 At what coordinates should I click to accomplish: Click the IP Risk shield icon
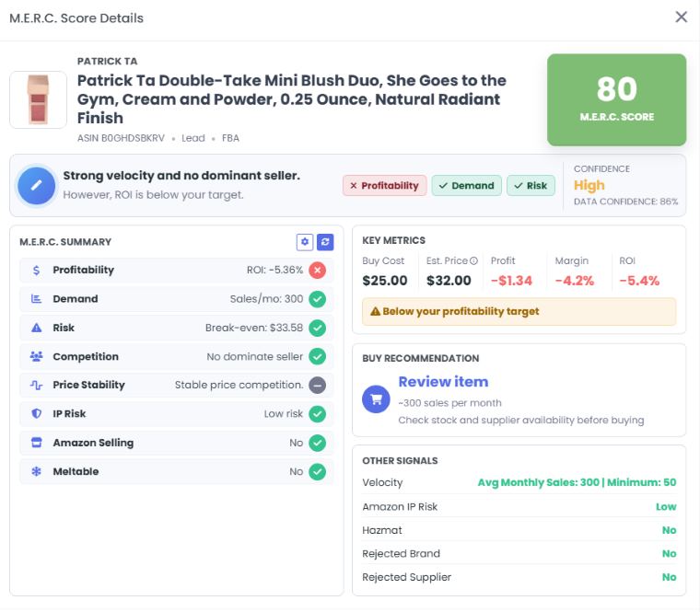tap(36, 414)
